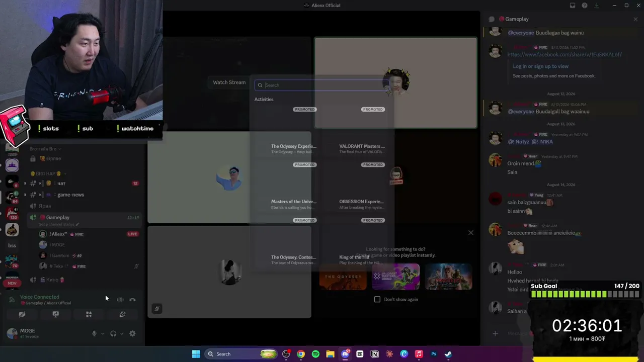Open Google Chrome from the taskbar
Viewport: 644px width, 362px height.
tap(301, 354)
